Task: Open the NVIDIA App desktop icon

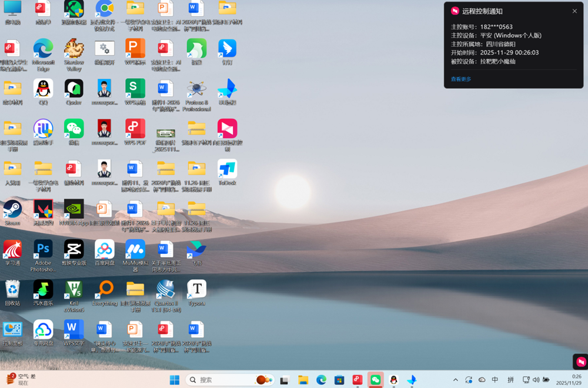Action: point(73,210)
